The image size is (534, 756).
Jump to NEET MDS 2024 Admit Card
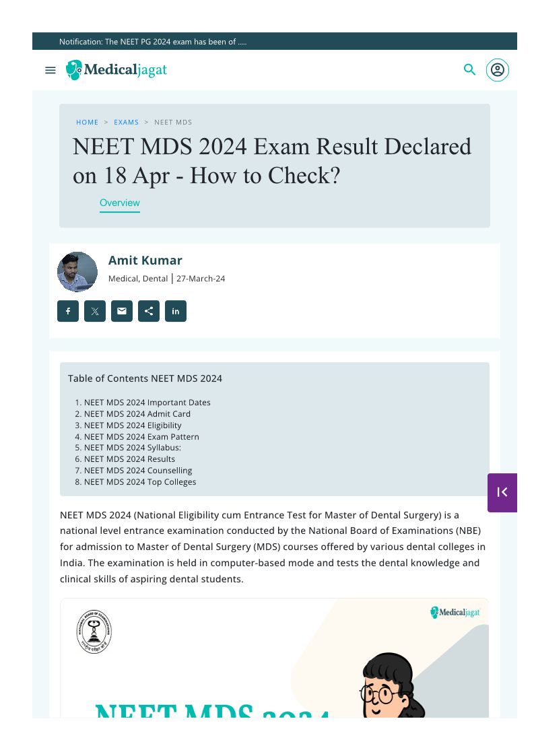[137, 414]
